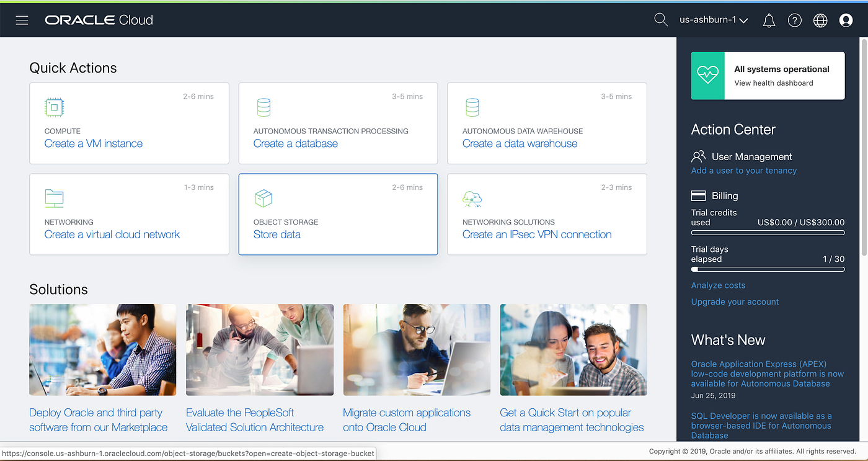Image resolution: width=868 pixels, height=461 pixels.
Task: Expand the us-ashburn-1 region dropdown
Action: [713, 19]
